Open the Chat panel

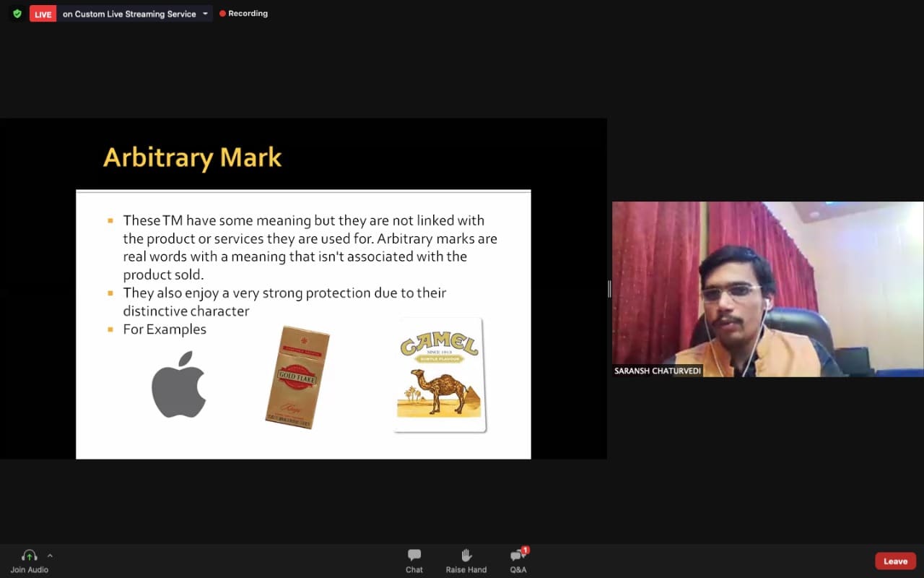[414, 560]
